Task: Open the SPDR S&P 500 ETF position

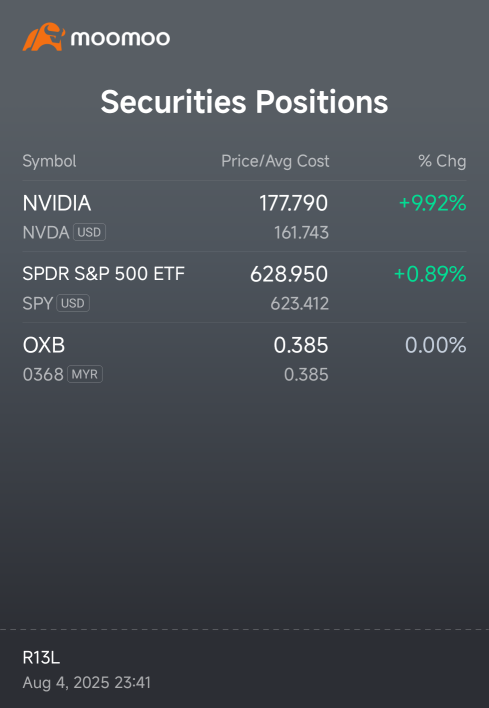Action: 244,287
